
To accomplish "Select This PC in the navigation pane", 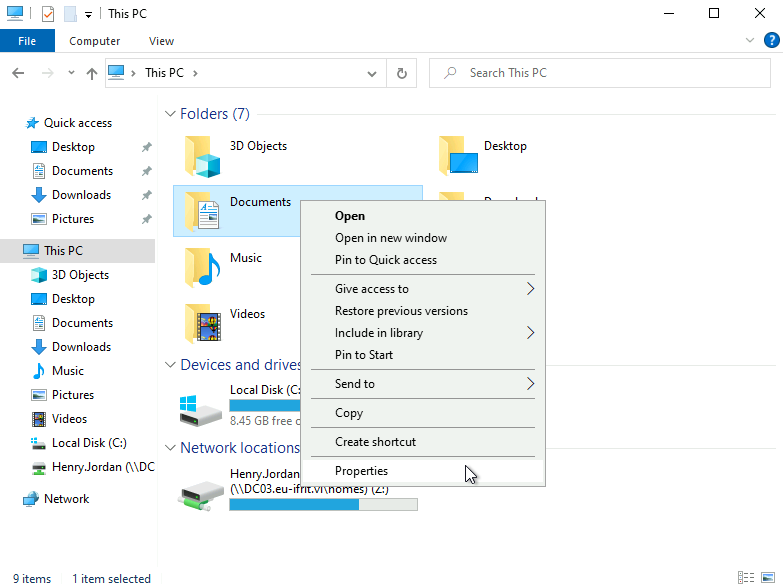I will click(77, 251).
